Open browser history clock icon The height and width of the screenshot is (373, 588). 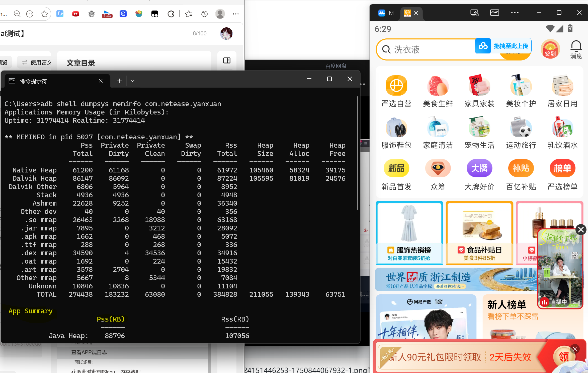204,14
